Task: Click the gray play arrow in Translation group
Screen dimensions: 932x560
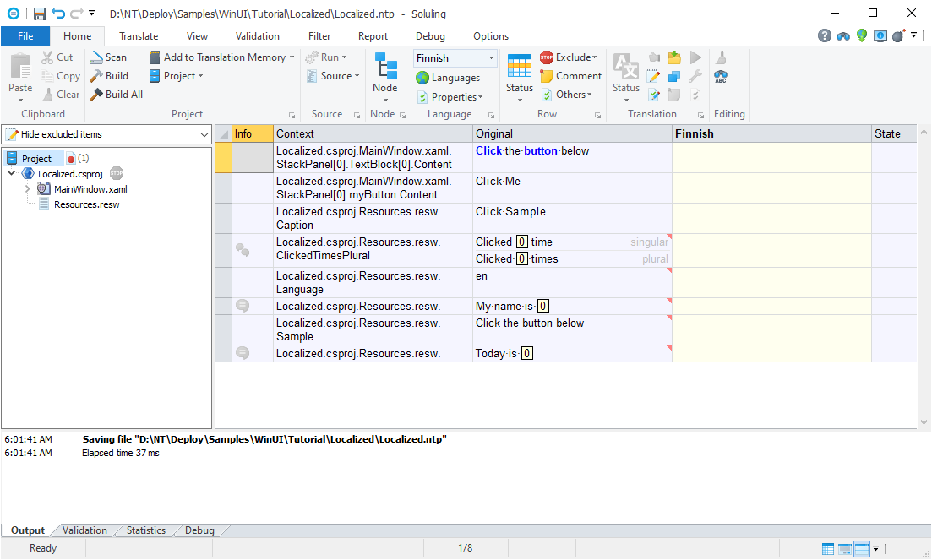Action: tap(695, 57)
